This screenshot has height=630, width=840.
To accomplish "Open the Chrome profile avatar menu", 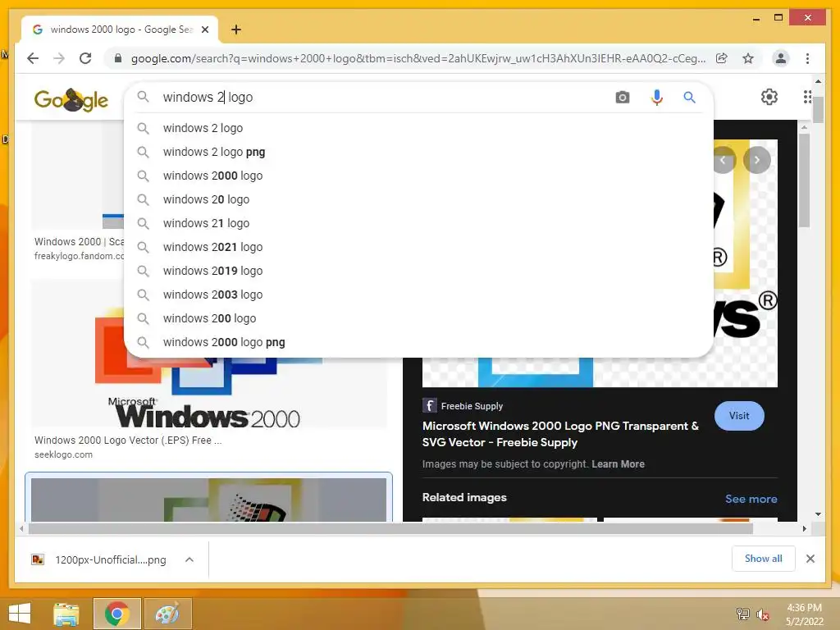I will 781,58.
